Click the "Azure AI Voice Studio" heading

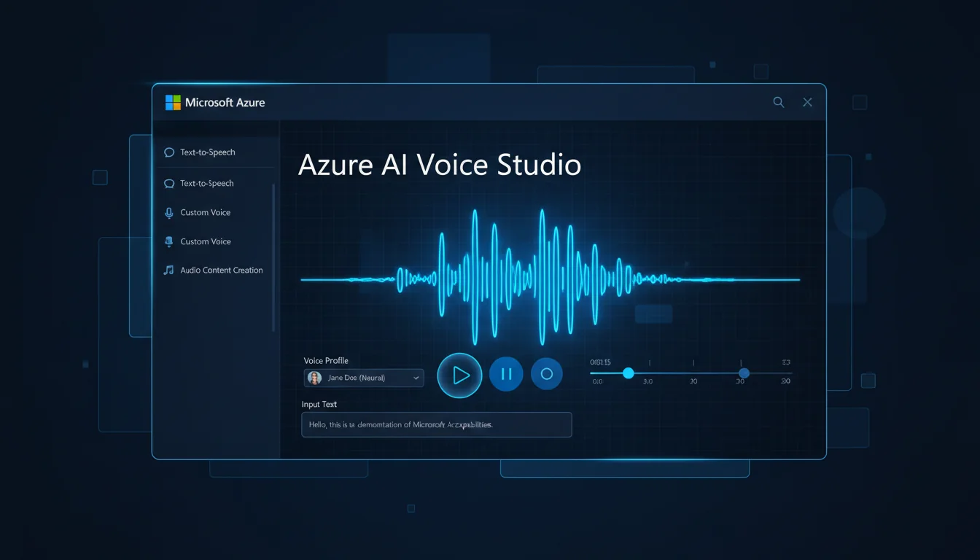(440, 165)
